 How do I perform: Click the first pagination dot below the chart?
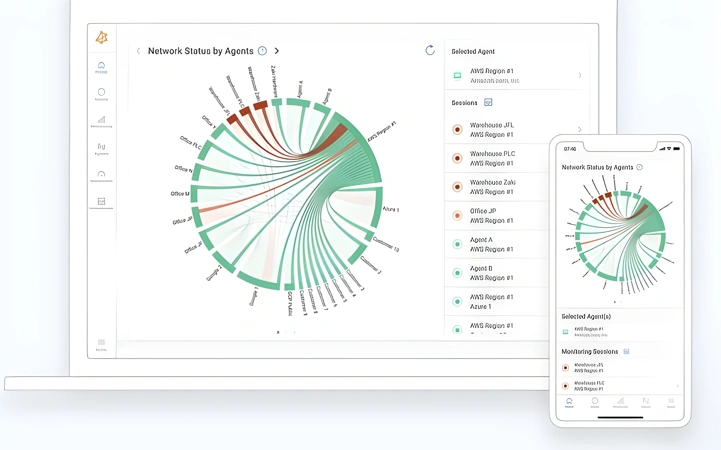278,332
